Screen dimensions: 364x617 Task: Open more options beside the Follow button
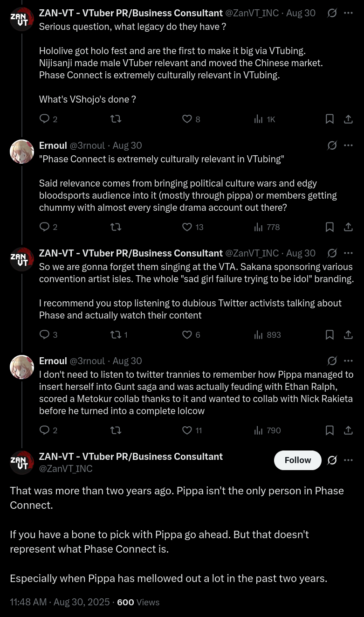pos(348,460)
